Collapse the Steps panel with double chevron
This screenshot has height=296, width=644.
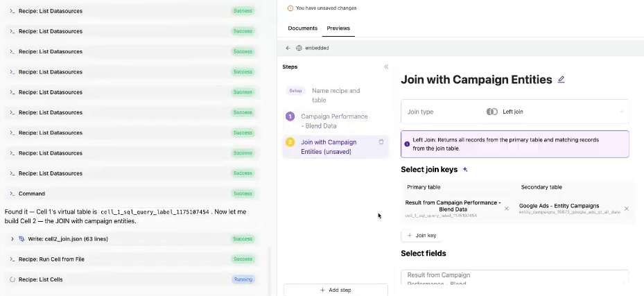[x=386, y=67]
